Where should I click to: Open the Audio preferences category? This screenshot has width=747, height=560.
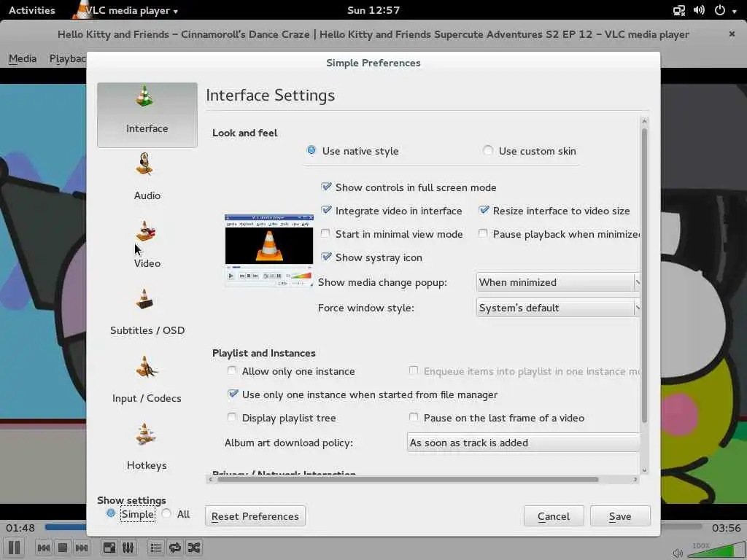[147, 176]
